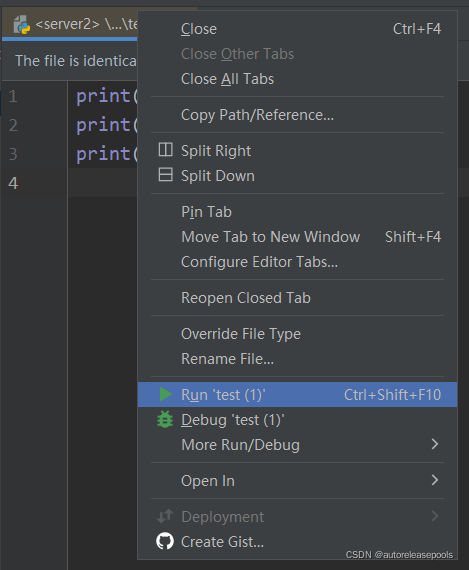
Task: Expand the Deployment submenu arrow
Action: tap(435, 516)
